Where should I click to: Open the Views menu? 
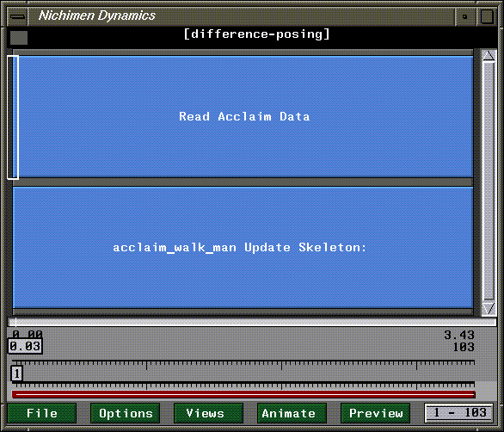(208, 413)
